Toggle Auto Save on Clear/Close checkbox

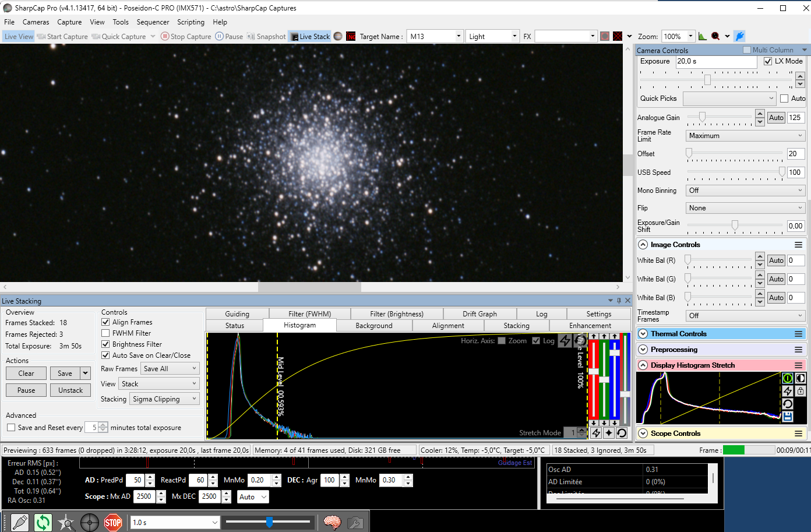pos(105,355)
